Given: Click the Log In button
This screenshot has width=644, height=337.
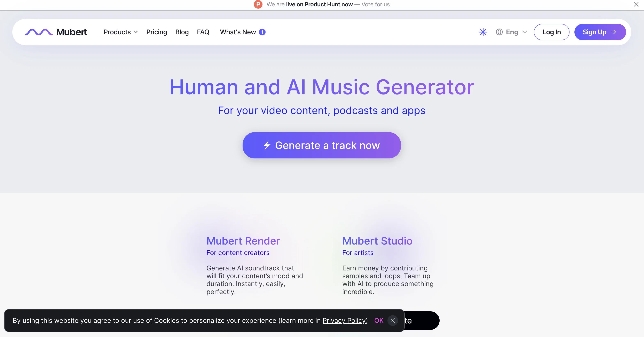Looking at the screenshot, I should pyautogui.click(x=551, y=32).
